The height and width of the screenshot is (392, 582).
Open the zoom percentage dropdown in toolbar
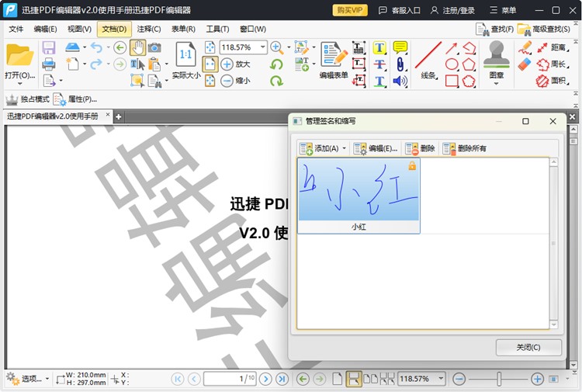coord(262,47)
